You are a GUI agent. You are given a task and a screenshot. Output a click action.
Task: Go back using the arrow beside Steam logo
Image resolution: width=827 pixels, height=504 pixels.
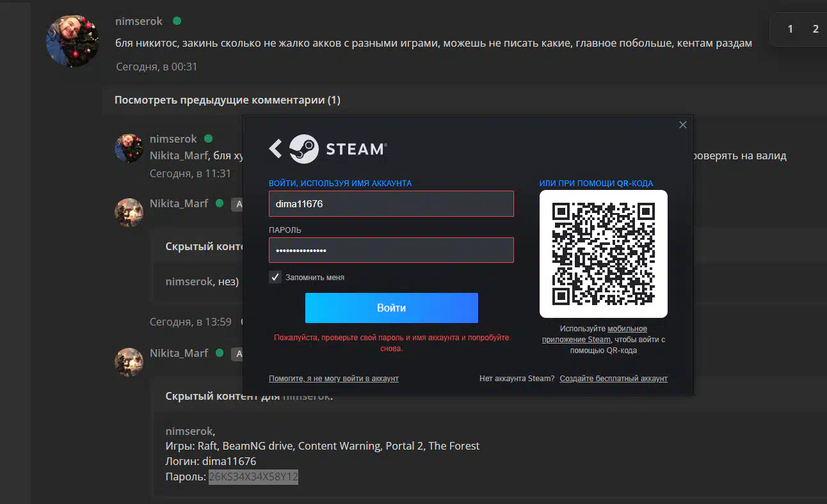[x=275, y=149]
